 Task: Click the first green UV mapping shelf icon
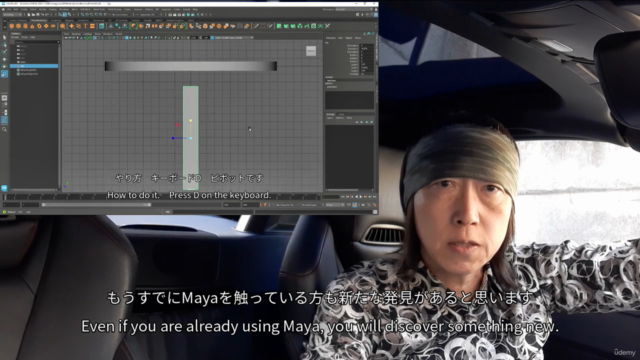(279, 26)
